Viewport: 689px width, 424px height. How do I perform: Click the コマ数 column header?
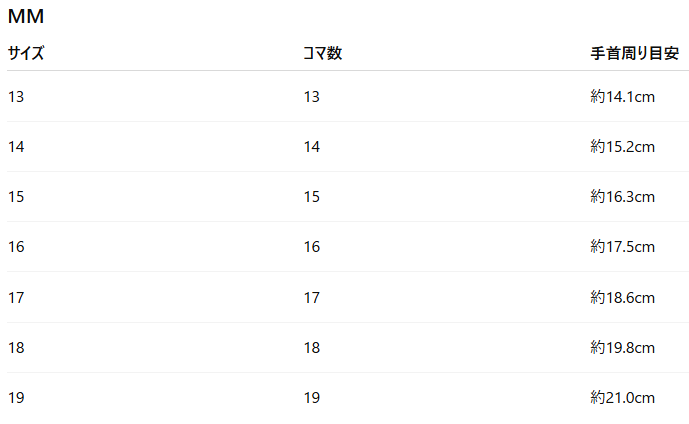[x=322, y=54]
